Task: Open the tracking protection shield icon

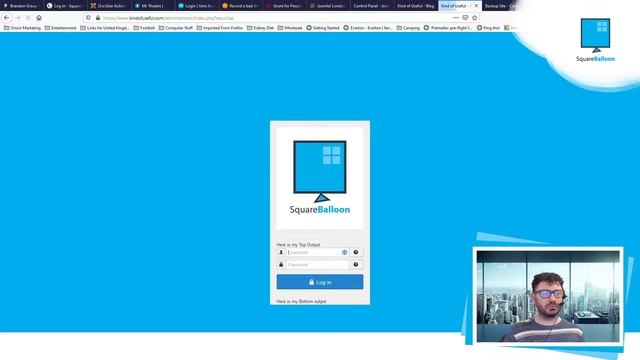Action: [89, 18]
